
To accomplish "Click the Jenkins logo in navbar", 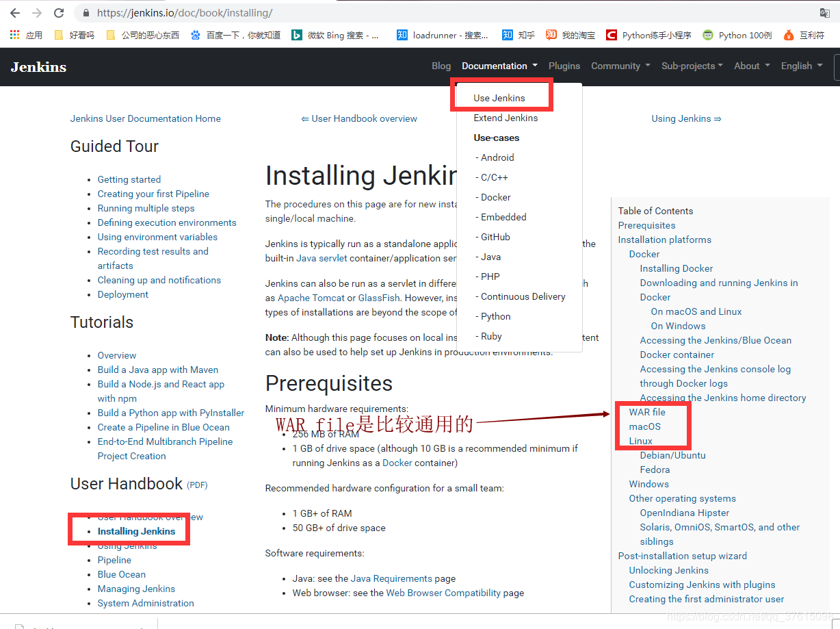I will (x=38, y=66).
